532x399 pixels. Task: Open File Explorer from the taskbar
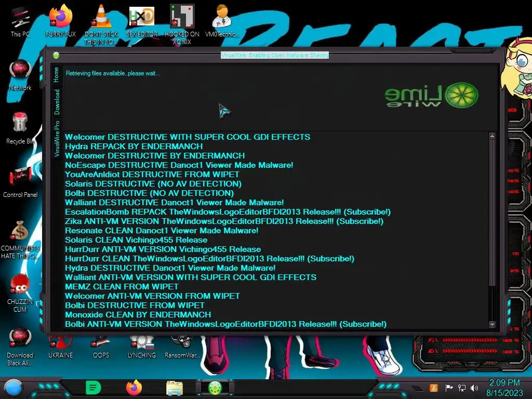(175, 389)
